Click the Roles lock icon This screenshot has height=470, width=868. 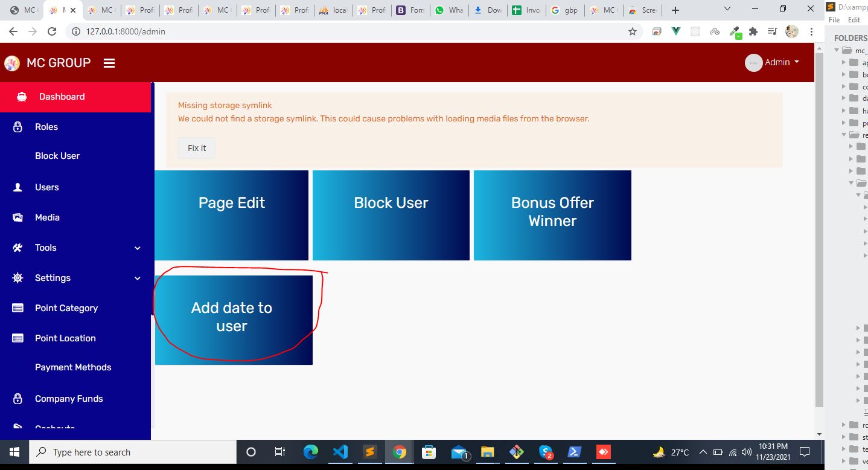click(18, 127)
